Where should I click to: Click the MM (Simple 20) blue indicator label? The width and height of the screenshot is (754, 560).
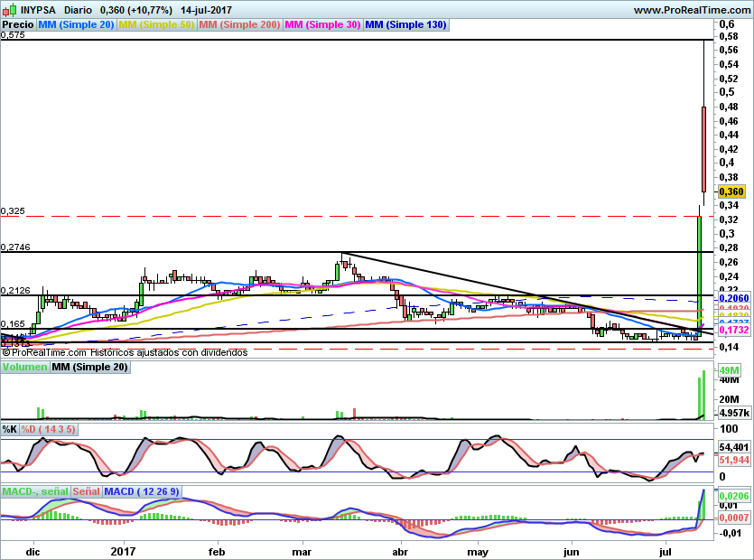(x=77, y=25)
